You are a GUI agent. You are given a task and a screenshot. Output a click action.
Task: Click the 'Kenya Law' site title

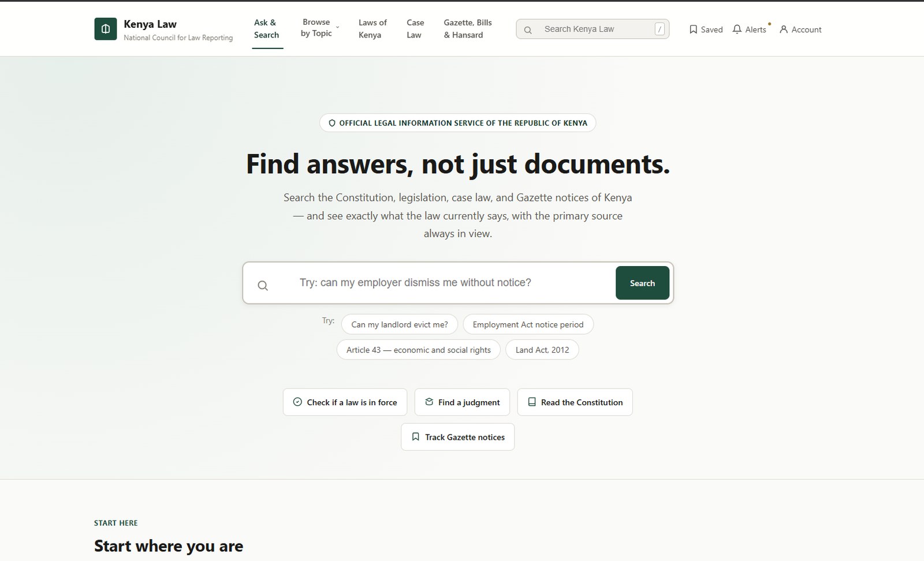[150, 24]
